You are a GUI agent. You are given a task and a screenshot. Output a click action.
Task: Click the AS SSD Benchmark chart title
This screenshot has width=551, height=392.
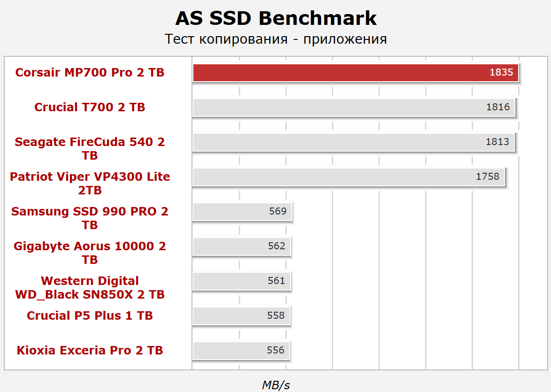tap(275, 18)
